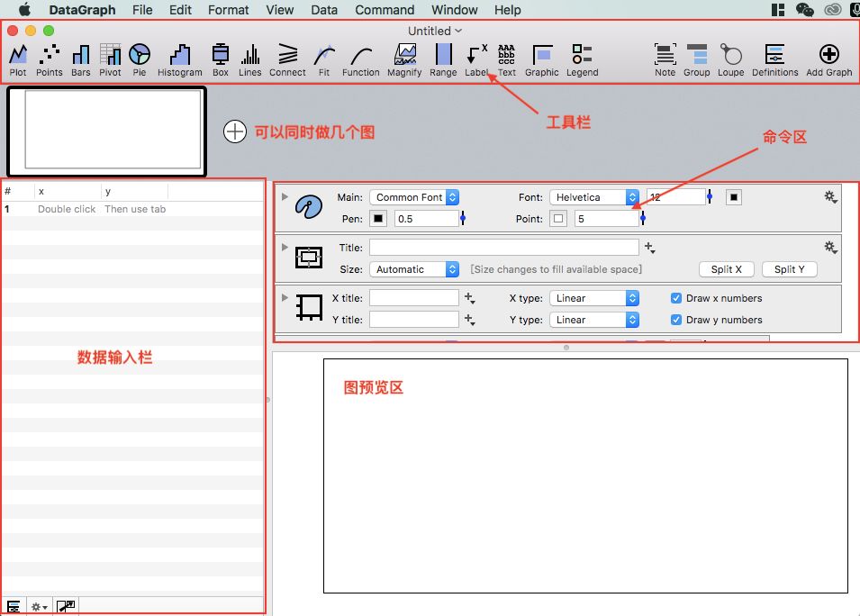Add a Legend command
The image size is (860, 616).
[583, 59]
